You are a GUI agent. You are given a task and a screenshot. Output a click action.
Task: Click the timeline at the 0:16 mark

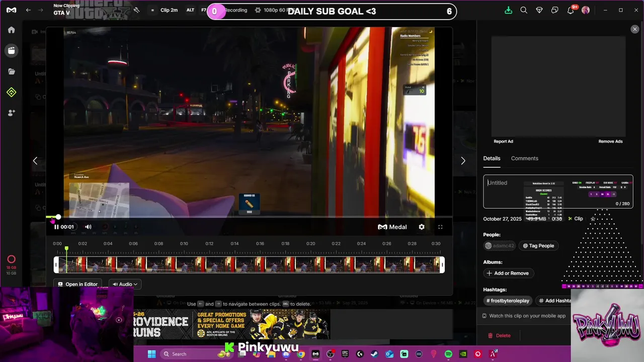click(x=260, y=244)
